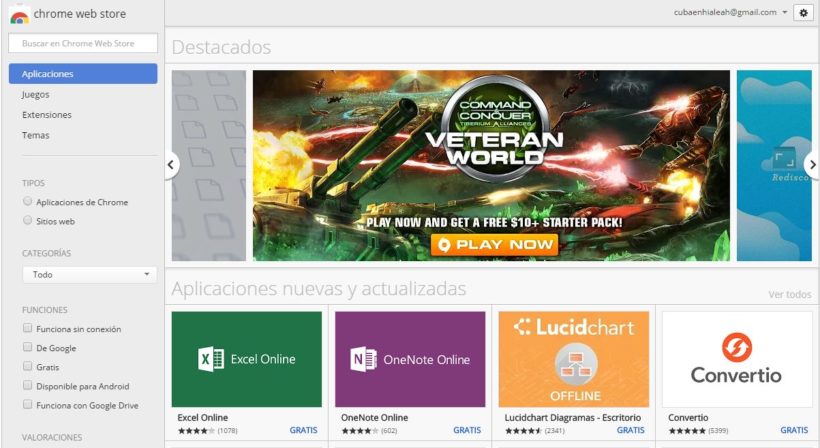Image resolution: width=820 pixels, height=448 pixels.
Task: Select the Aplicaciones sidebar tab
Action: tap(83, 74)
